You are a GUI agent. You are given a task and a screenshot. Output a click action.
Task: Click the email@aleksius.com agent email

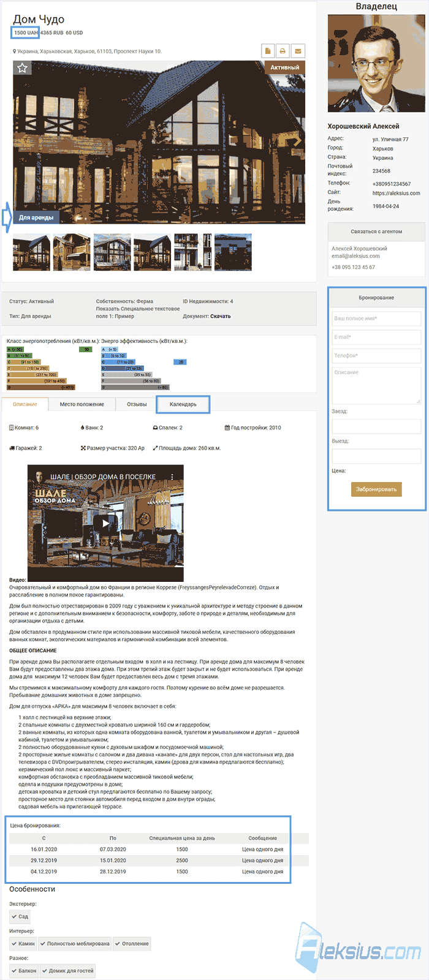(355, 256)
